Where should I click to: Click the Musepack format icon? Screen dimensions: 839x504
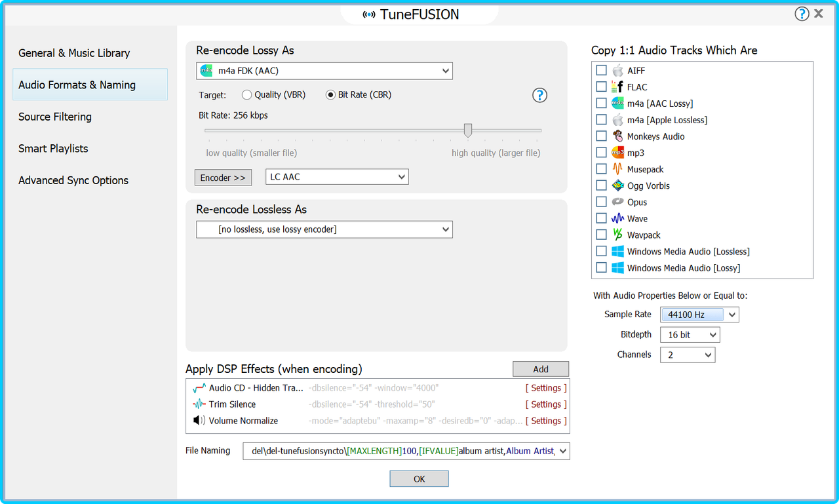(617, 169)
